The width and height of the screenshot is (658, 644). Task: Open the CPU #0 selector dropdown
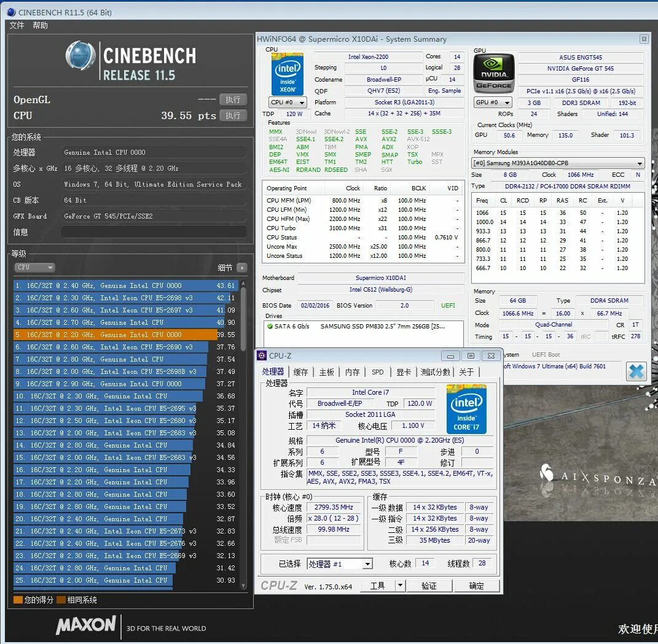tap(288, 103)
